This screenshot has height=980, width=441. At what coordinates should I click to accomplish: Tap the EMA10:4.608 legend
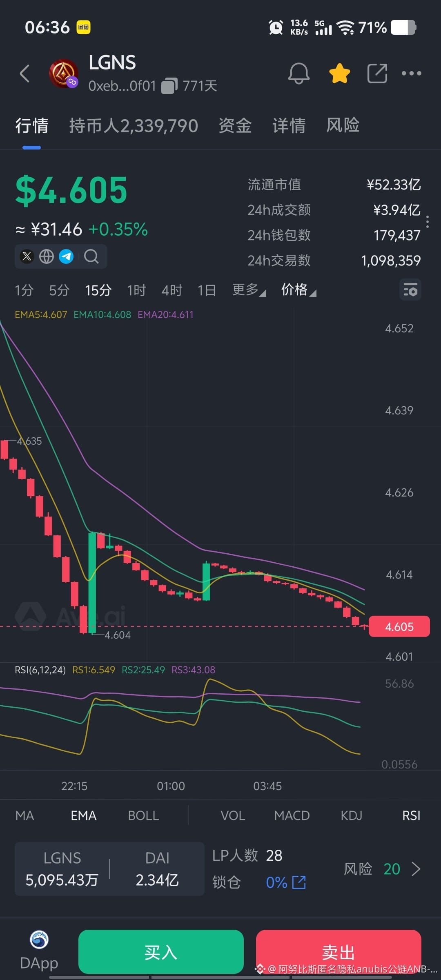click(102, 314)
